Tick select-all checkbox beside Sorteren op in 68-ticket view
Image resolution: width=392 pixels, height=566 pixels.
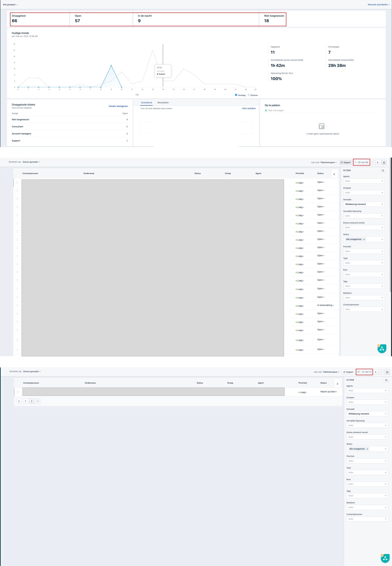pyautogui.click(x=5, y=162)
